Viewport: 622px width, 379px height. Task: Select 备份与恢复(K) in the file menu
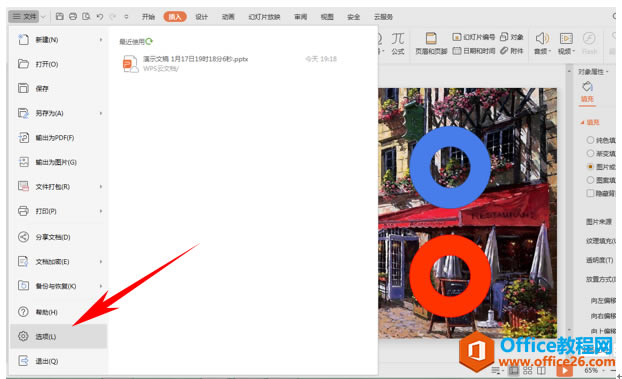click(x=59, y=286)
